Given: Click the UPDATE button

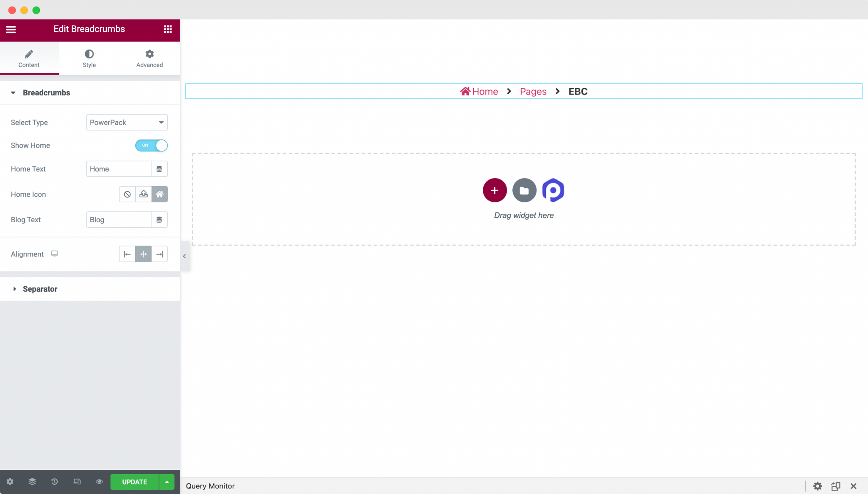Looking at the screenshot, I should click(x=134, y=482).
